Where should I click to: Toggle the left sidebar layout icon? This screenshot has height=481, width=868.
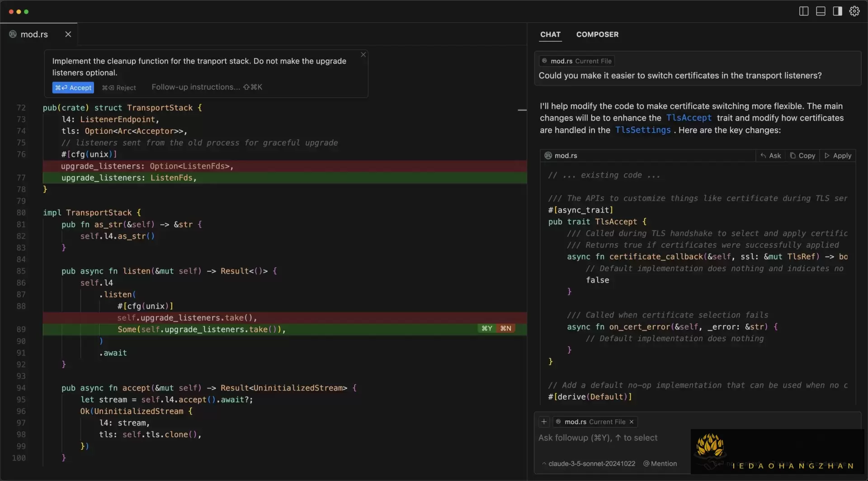(803, 11)
